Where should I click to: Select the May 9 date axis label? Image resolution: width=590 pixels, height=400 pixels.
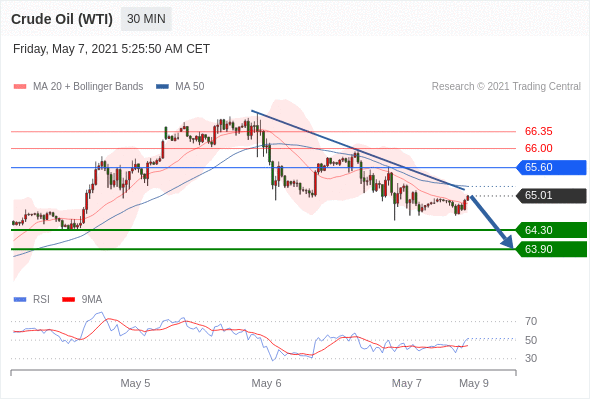coord(474,383)
